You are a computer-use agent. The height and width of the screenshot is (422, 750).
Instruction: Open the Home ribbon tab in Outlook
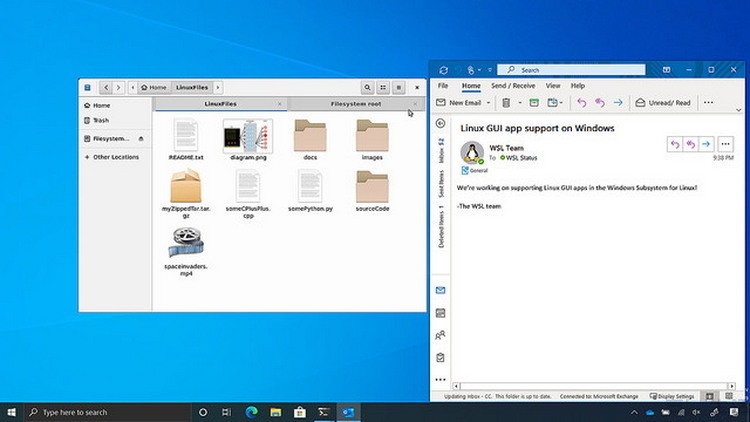pyautogui.click(x=471, y=86)
